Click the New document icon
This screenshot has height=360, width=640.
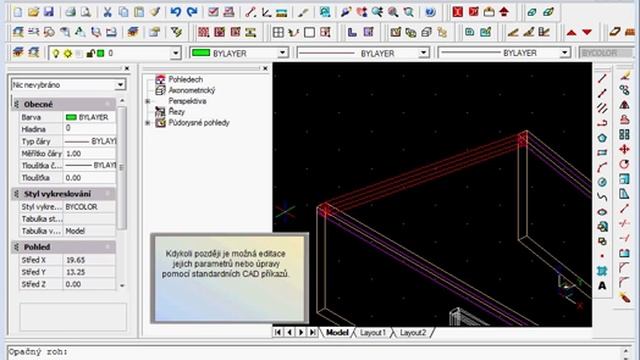(x=18, y=12)
